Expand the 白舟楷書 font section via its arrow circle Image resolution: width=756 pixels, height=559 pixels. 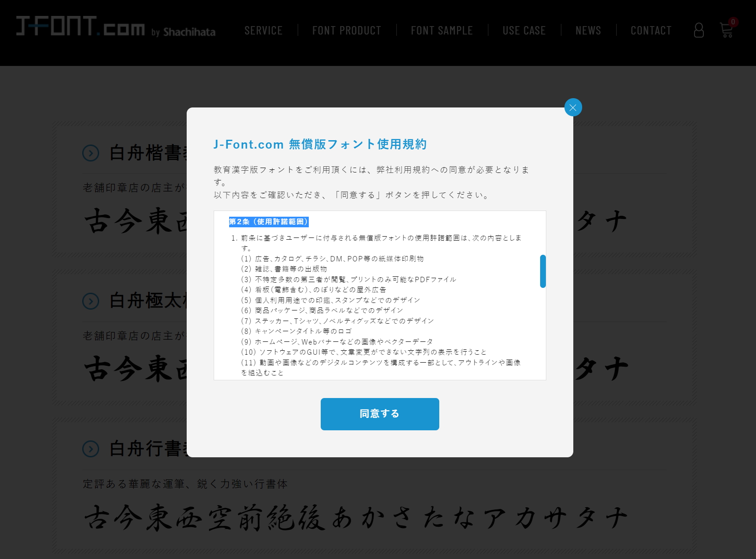coord(91,153)
